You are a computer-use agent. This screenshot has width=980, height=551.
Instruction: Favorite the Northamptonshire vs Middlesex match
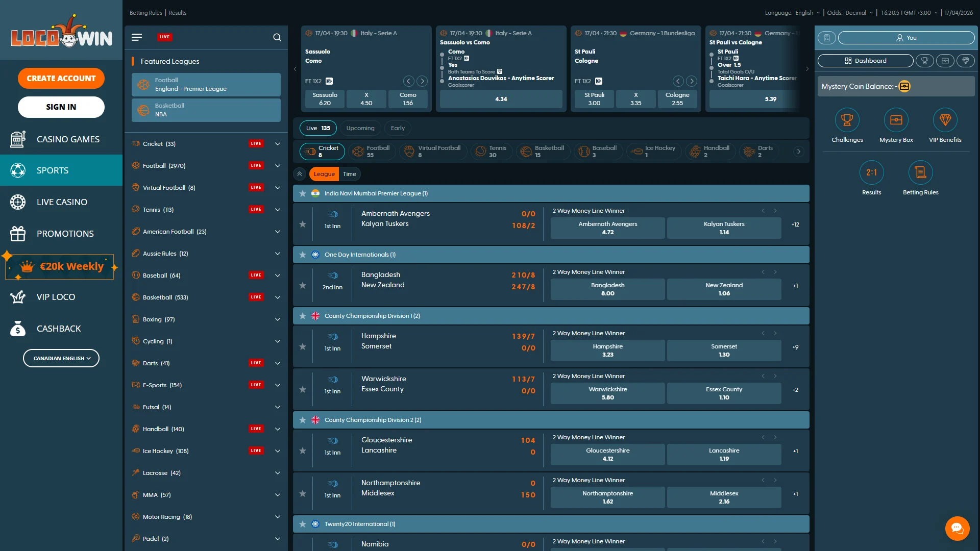click(x=303, y=493)
